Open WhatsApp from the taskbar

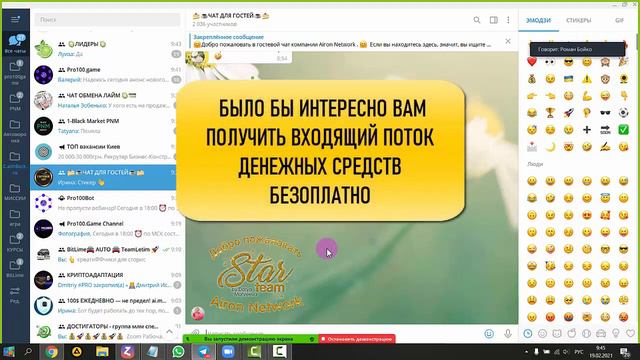178,351
